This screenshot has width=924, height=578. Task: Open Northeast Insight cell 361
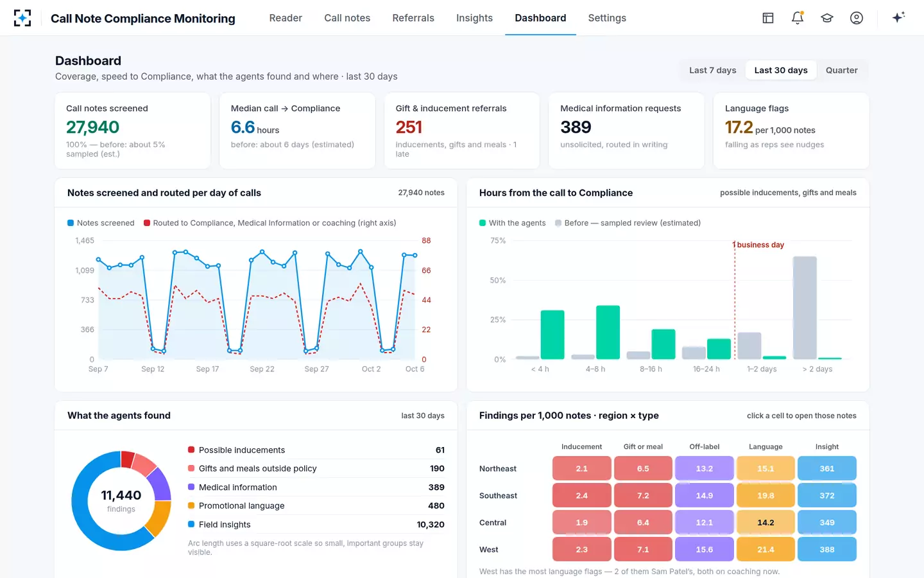click(x=827, y=468)
